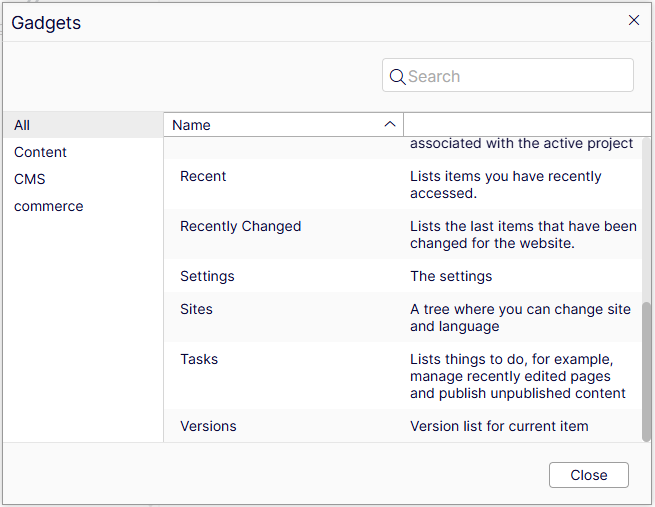Choose the CMS category filter
The width and height of the screenshot is (655, 507).
(x=30, y=179)
